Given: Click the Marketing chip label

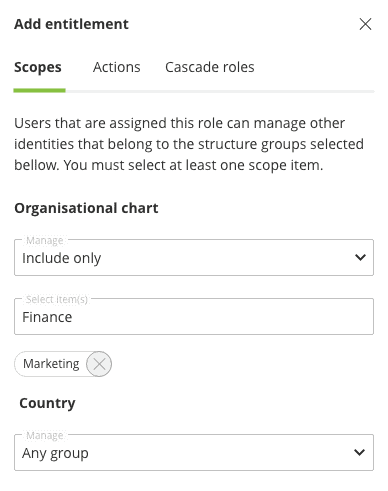Looking at the screenshot, I should click(x=51, y=364).
